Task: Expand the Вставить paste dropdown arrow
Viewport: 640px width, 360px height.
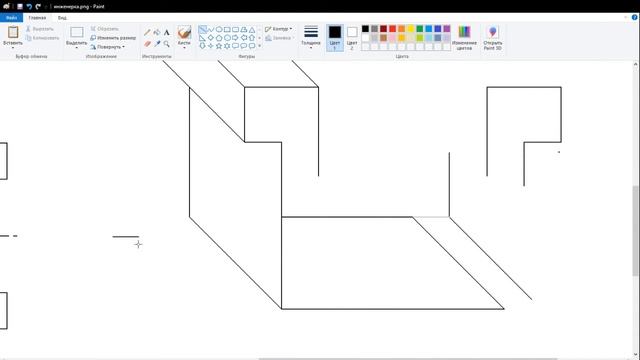Action: pyautogui.click(x=13, y=48)
